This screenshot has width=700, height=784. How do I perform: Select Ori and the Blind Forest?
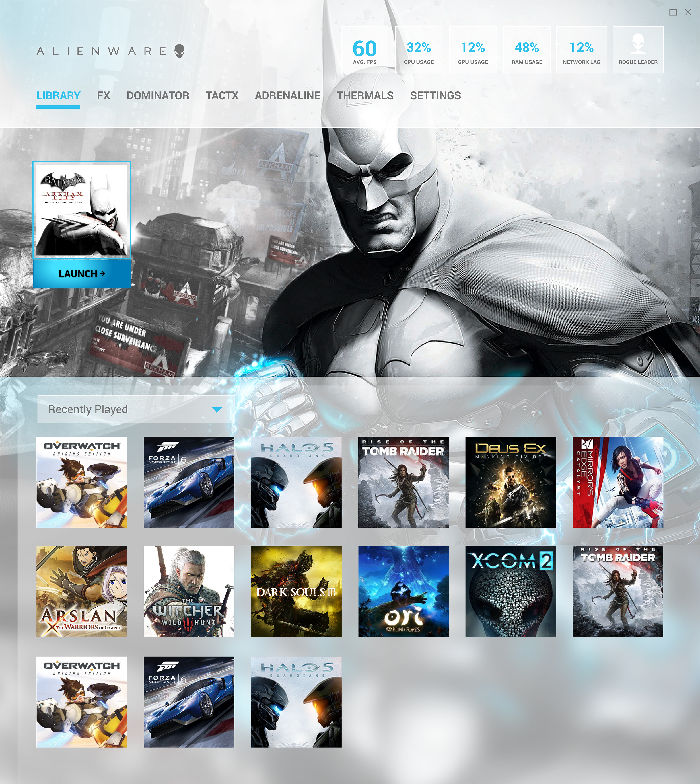coord(403,591)
